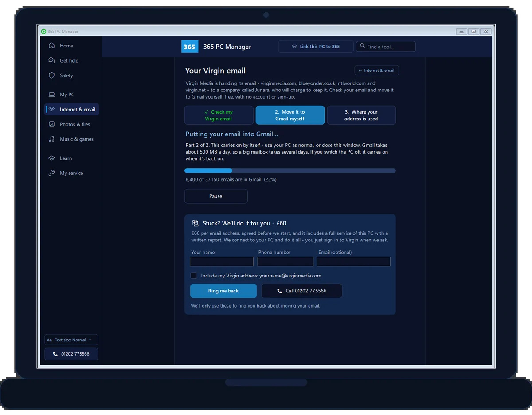
Task: Pause the email transfer
Action: (x=216, y=196)
